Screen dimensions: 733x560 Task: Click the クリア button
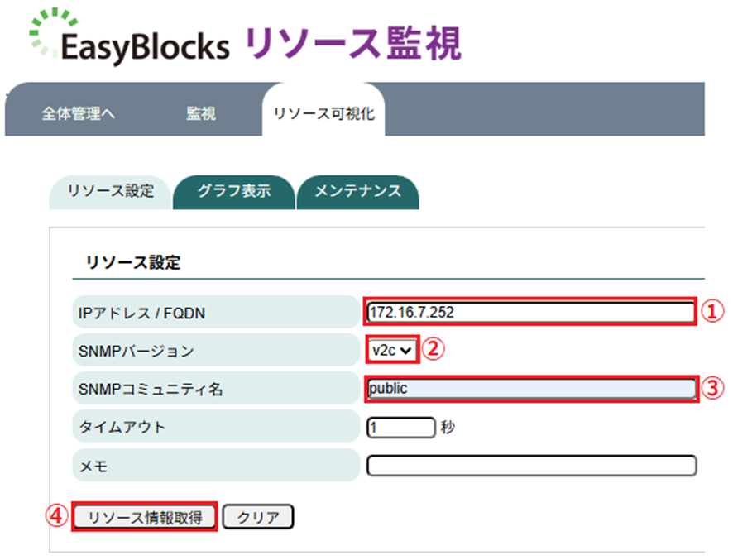click(x=258, y=518)
